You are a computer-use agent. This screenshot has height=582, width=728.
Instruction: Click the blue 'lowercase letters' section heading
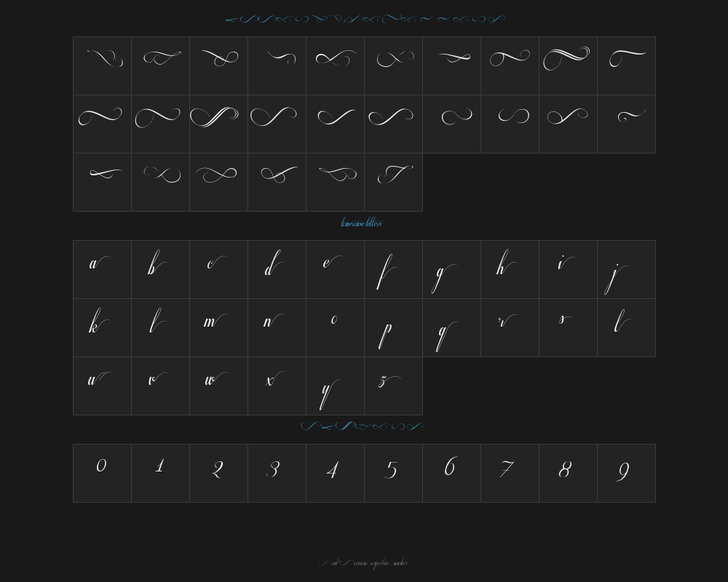tap(362, 223)
